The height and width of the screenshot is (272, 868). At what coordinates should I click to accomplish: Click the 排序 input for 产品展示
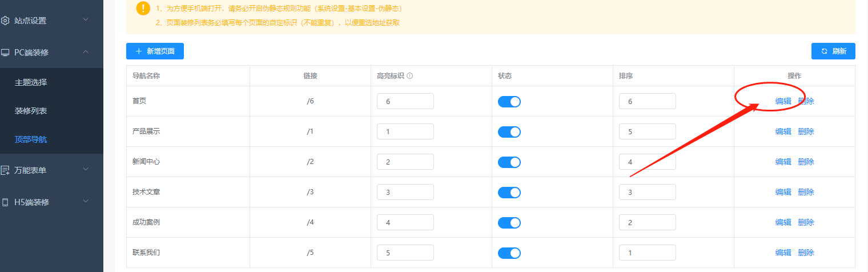click(x=647, y=131)
